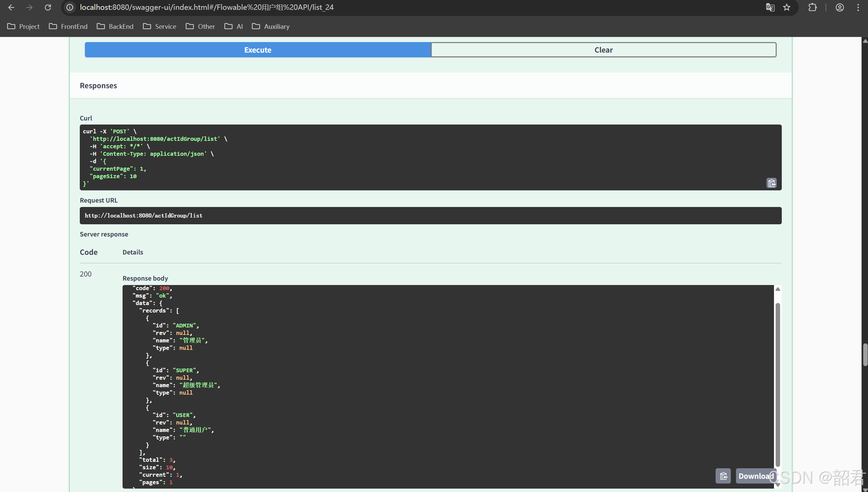Open the browser extensions puzzle icon

pos(812,7)
